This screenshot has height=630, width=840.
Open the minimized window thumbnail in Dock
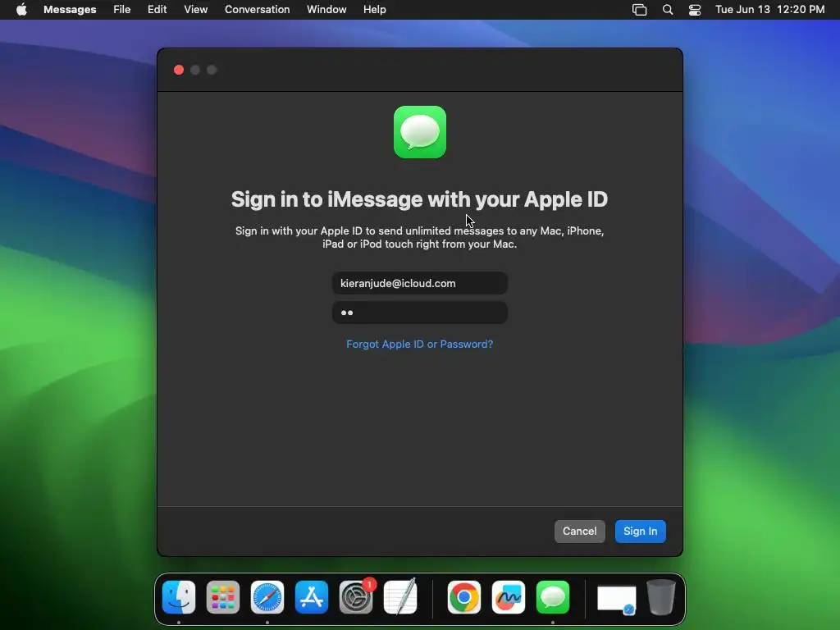[x=617, y=599]
